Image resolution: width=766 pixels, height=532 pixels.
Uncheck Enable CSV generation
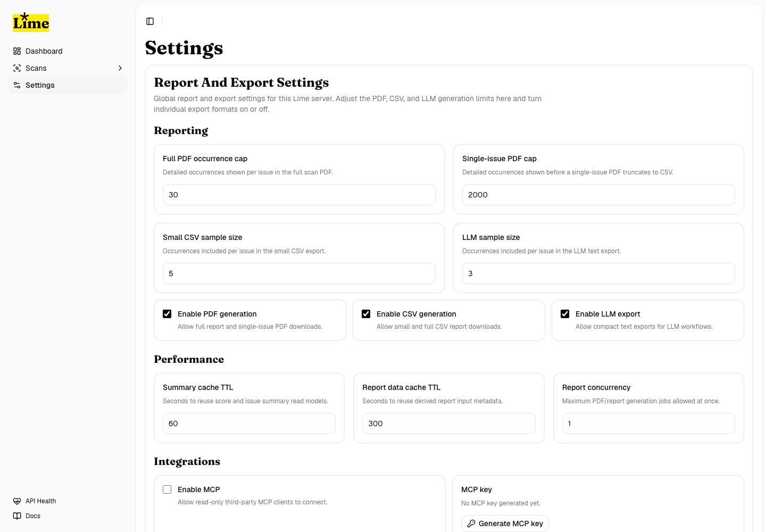pyautogui.click(x=366, y=314)
